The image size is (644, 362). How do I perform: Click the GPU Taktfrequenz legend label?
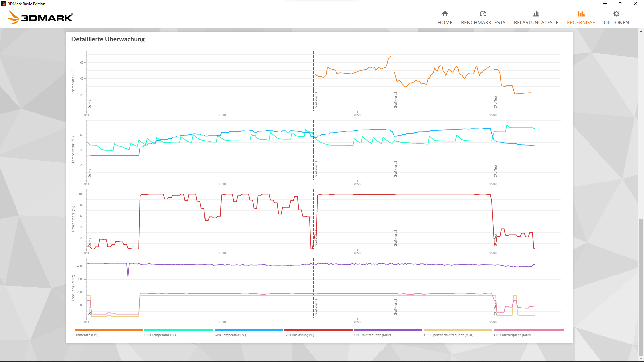tap(512, 335)
